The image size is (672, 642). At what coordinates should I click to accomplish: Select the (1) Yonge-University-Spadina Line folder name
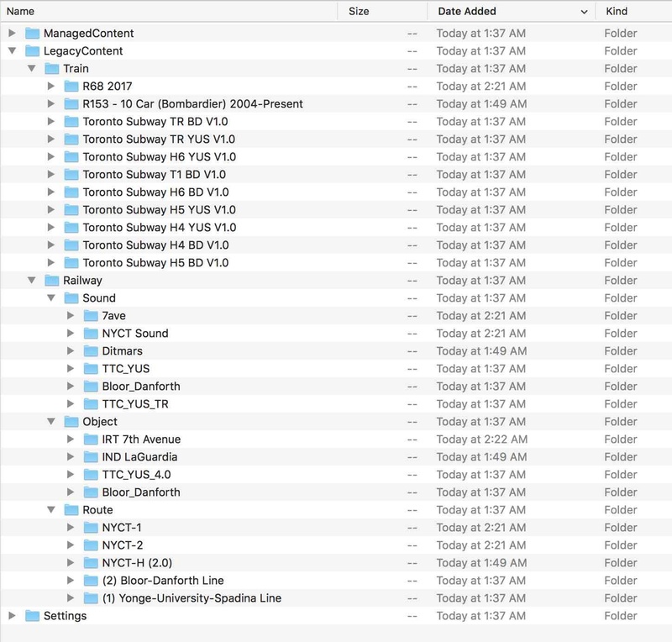pos(192,597)
